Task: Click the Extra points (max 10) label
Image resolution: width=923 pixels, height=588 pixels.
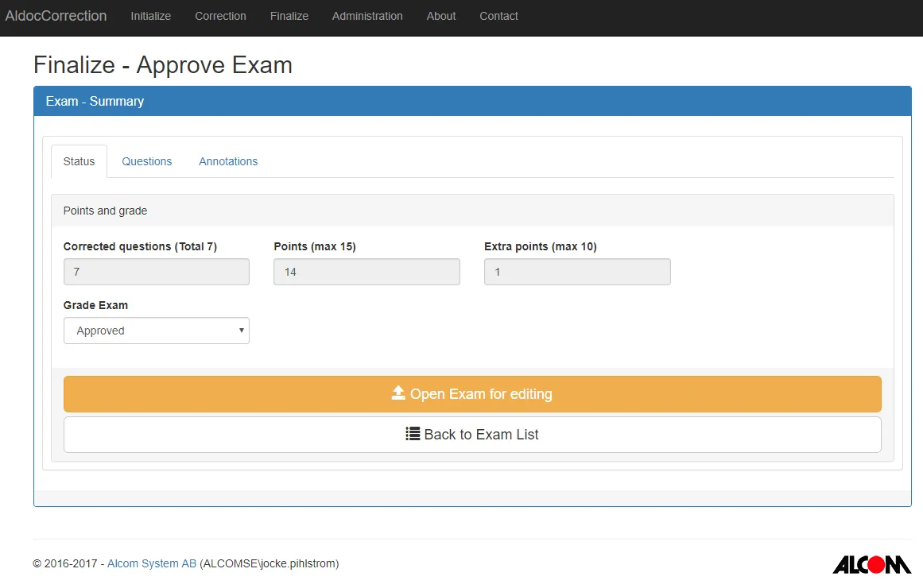Action: click(541, 246)
